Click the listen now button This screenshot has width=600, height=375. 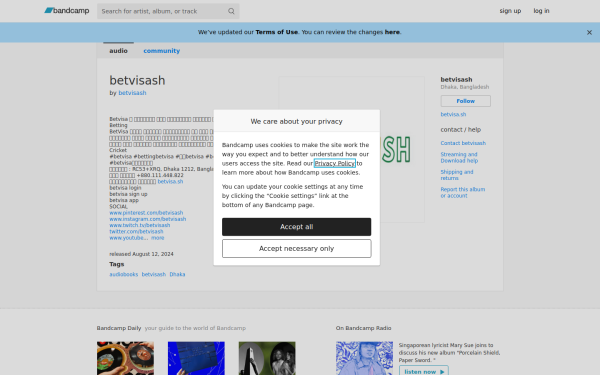tap(424, 371)
